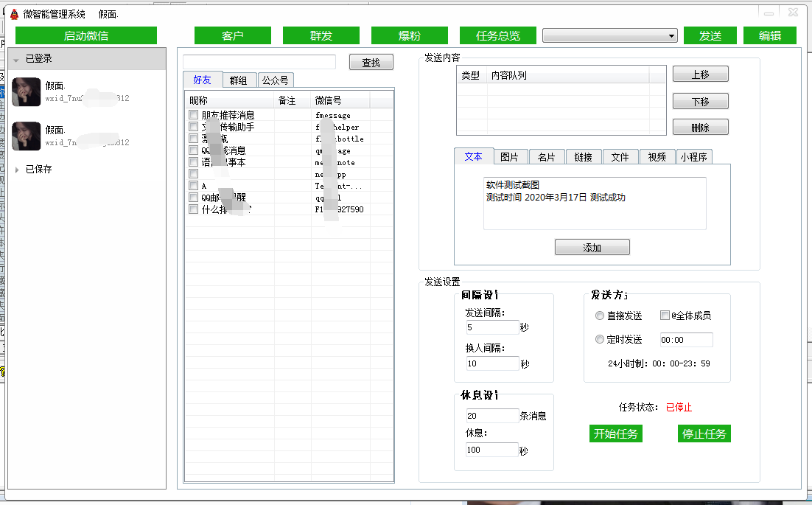This screenshot has width=812, height=505.
Task: Open the 爆粉 section
Action: coord(410,35)
